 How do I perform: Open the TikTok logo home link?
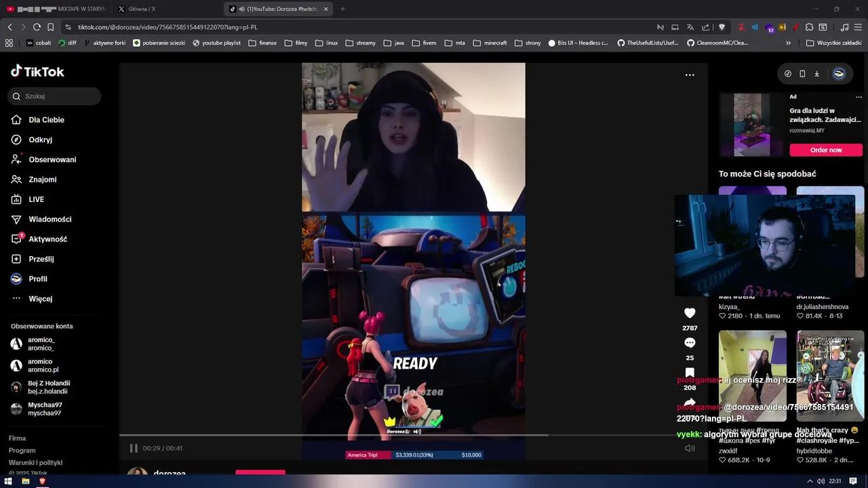[37, 71]
